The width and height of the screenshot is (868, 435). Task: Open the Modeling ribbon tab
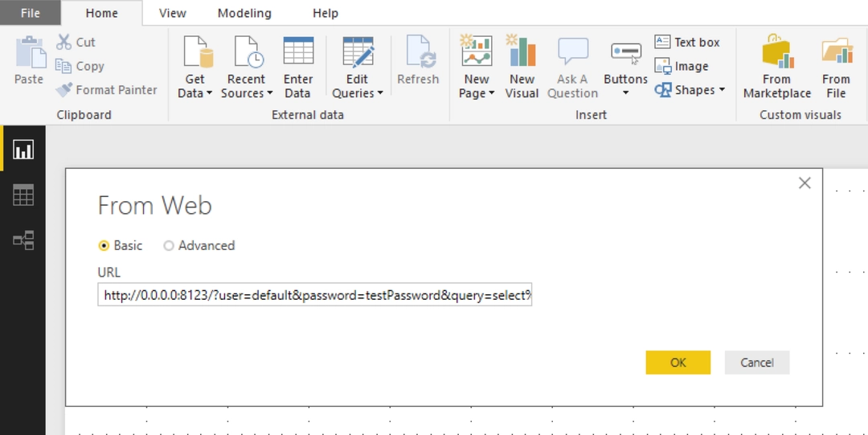(244, 14)
